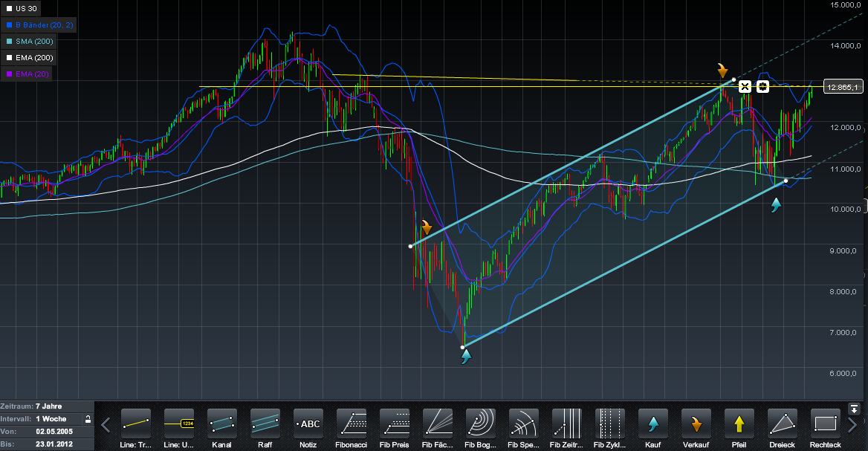Pick the Fib Zeitr... time tool
This screenshot has height=451, width=868.
click(x=567, y=424)
